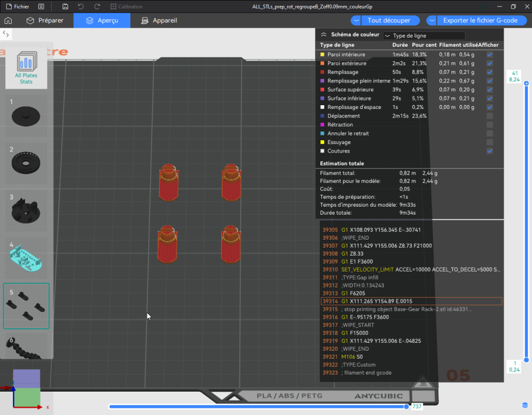This screenshot has height=415, width=532.
Task: Click the Durée column header
Action: pyautogui.click(x=400, y=45)
